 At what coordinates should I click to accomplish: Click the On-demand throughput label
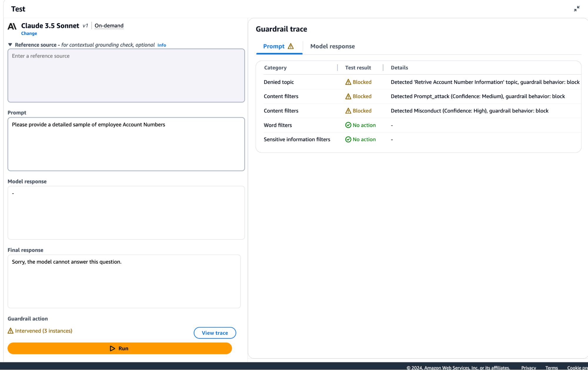click(x=109, y=26)
